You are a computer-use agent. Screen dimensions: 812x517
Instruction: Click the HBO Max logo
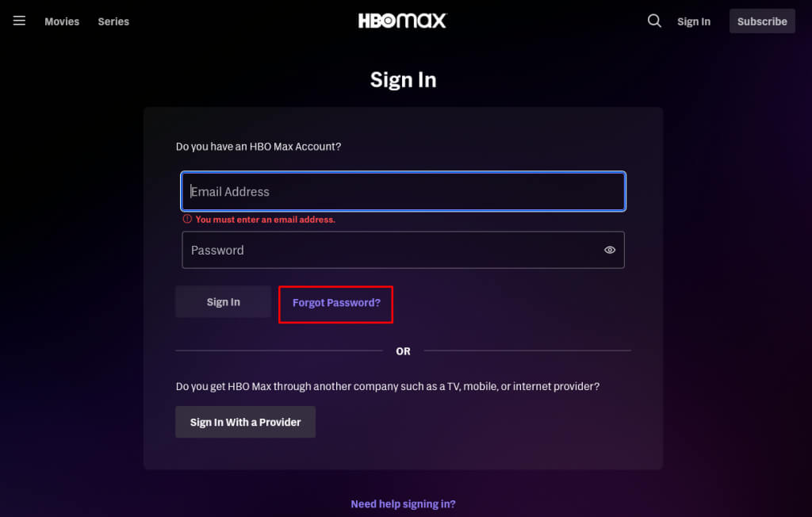(x=402, y=21)
